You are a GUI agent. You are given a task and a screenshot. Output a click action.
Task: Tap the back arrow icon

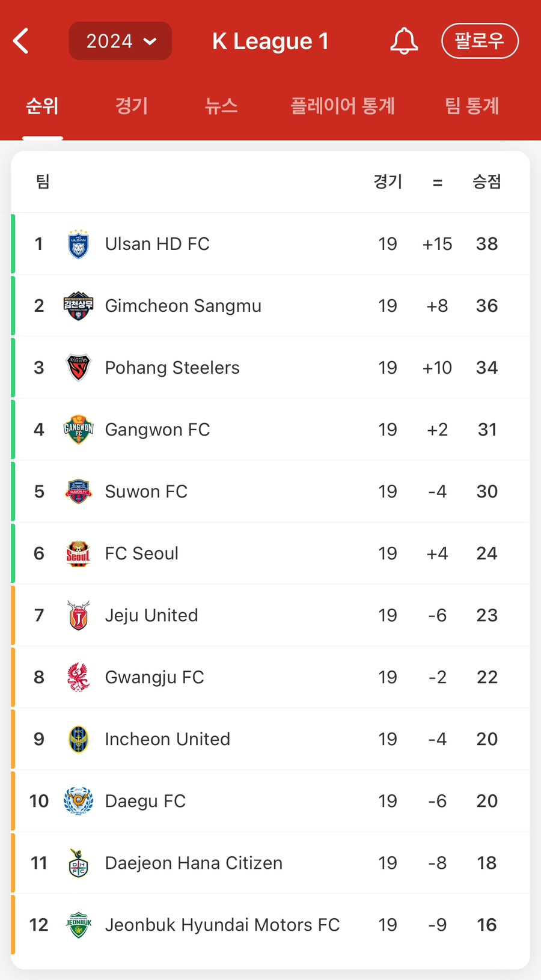(x=21, y=41)
